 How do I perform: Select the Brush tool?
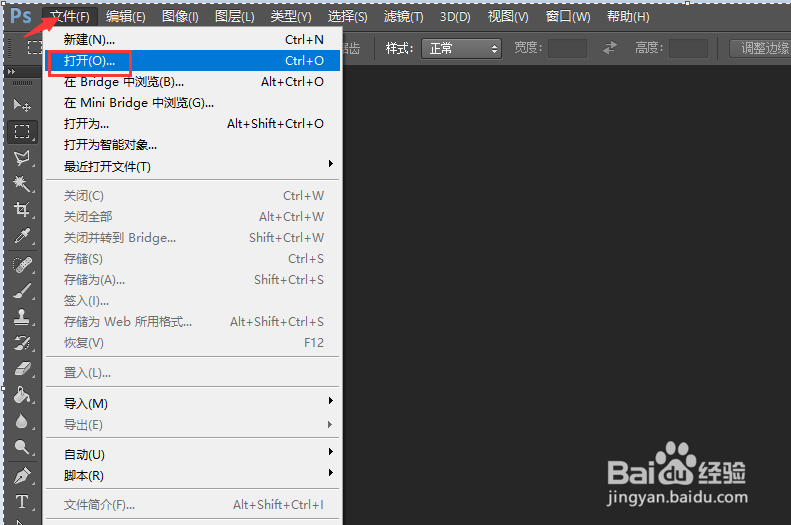pos(22,290)
